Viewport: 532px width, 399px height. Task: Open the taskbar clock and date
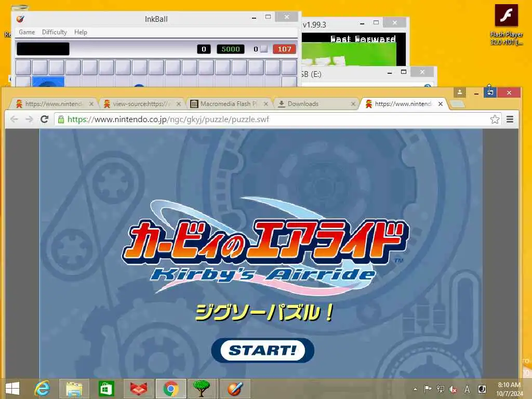coord(509,389)
